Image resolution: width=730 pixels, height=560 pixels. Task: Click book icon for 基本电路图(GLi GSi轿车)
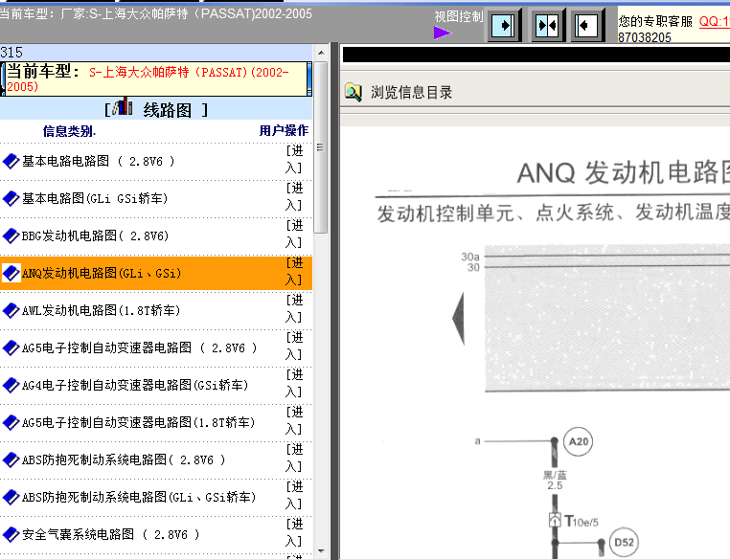[x=11, y=198]
